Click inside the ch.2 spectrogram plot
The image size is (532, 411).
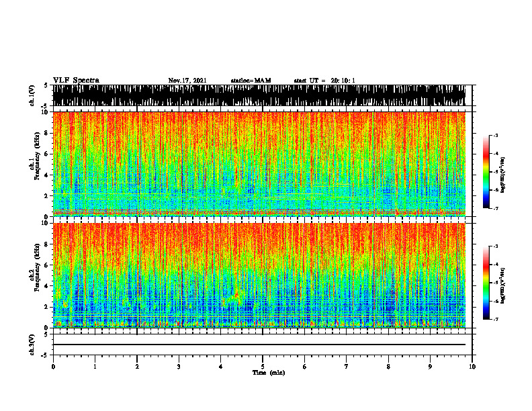[259, 275]
